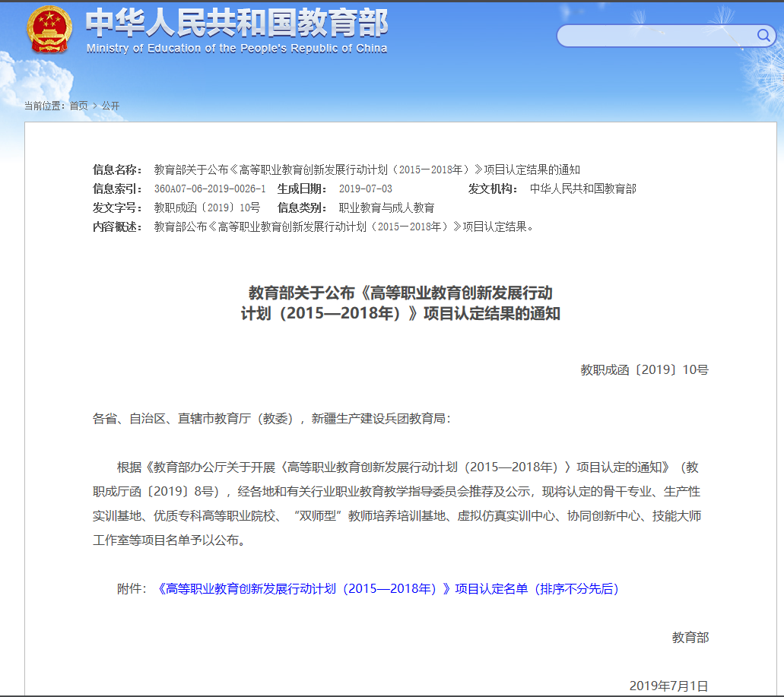The width and height of the screenshot is (784, 697).
Task: Click the 内容概述 label
Action: pos(117,227)
